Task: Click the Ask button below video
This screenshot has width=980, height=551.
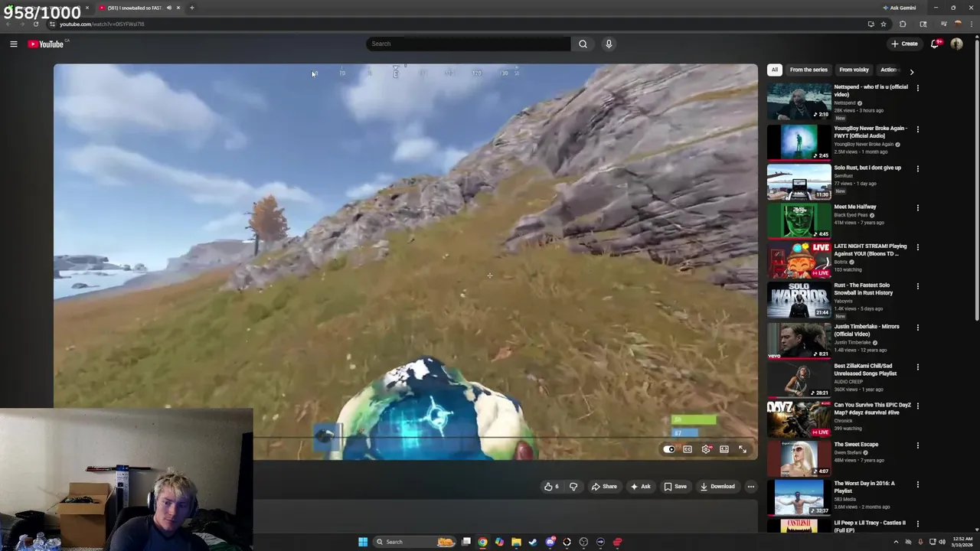Action: point(640,487)
